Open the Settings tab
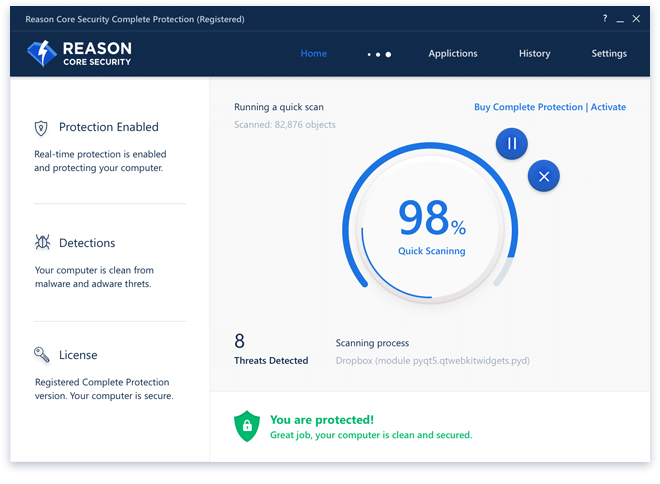 tap(609, 54)
